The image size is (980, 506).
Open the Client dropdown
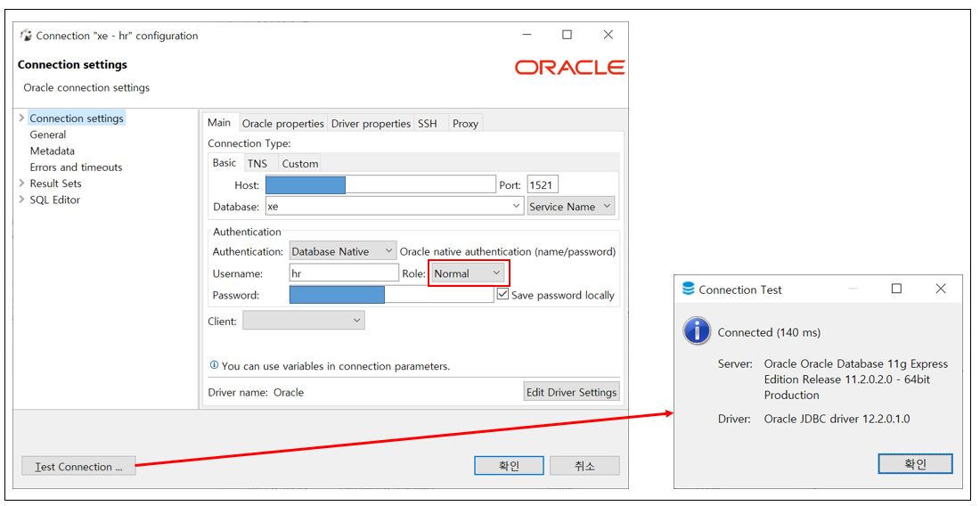303,321
